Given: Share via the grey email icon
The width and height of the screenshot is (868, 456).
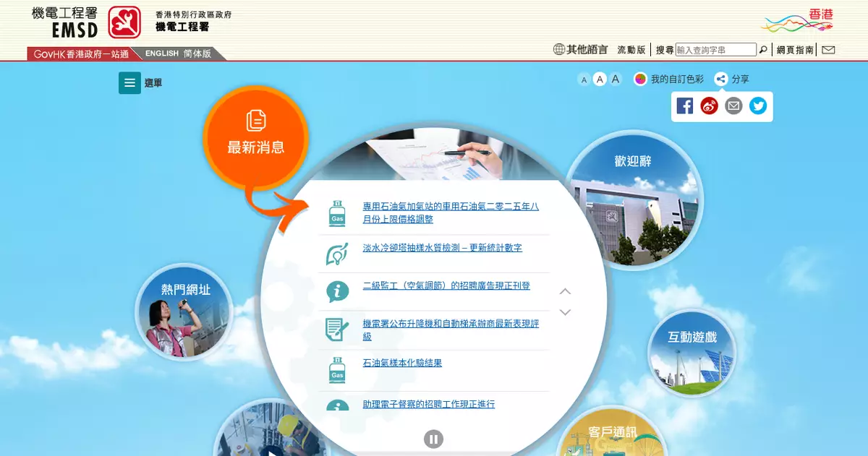Looking at the screenshot, I should tap(733, 106).
